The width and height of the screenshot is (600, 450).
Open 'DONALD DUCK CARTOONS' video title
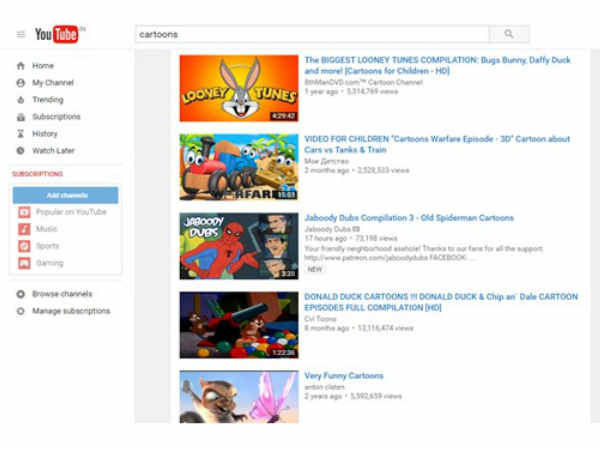click(x=441, y=302)
